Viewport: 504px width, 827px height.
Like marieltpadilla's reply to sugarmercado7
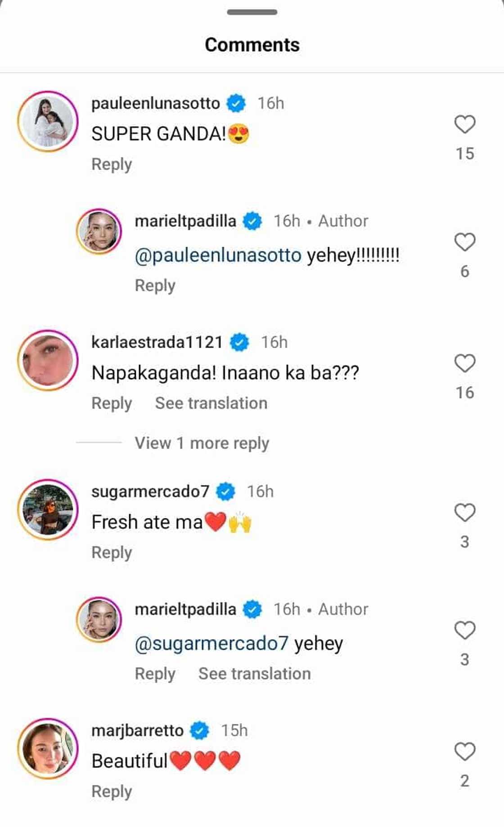click(x=464, y=631)
